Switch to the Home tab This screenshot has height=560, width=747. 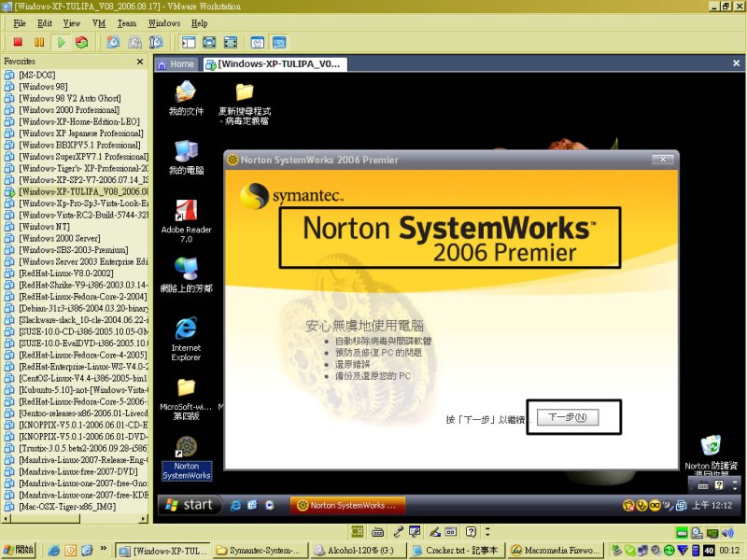(x=176, y=64)
